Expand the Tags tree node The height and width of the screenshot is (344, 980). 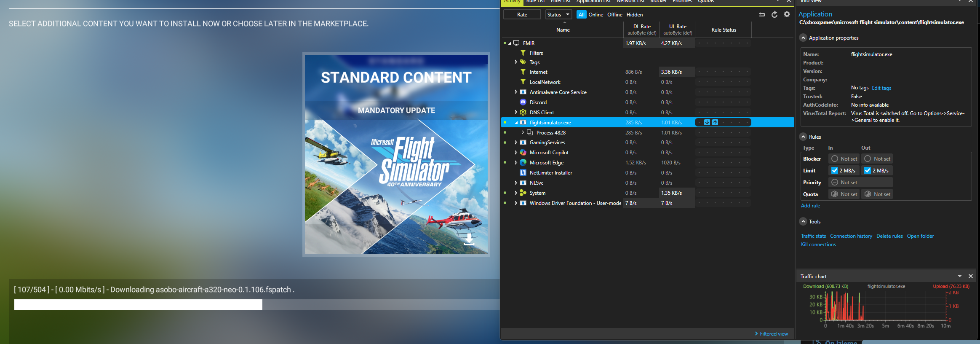pyautogui.click(x=516, y=62)
